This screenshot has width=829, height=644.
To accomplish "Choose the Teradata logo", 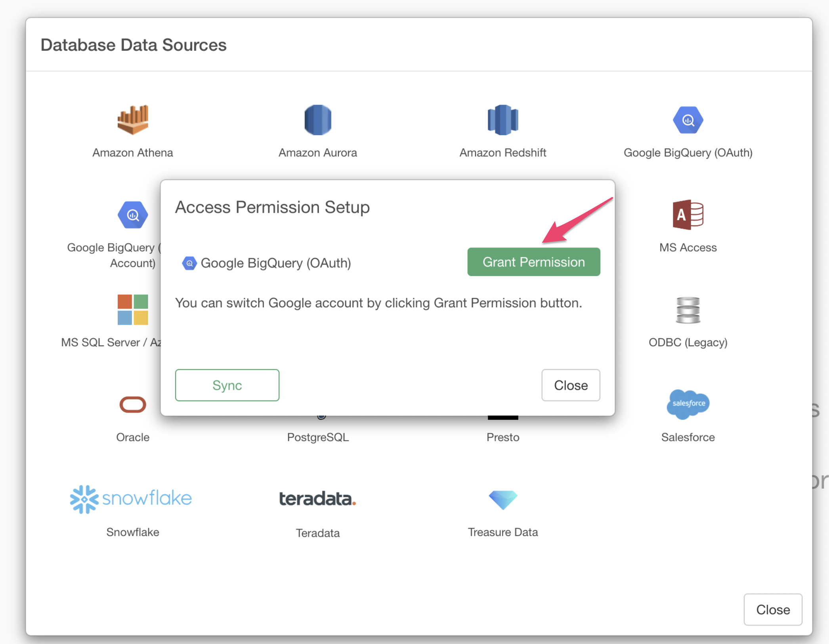I will [318, 499].
